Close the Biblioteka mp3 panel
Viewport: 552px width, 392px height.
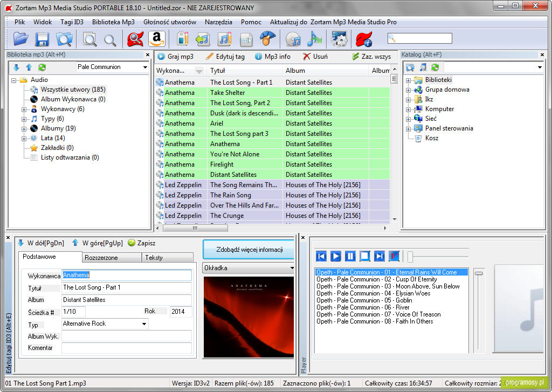[148, 54]
